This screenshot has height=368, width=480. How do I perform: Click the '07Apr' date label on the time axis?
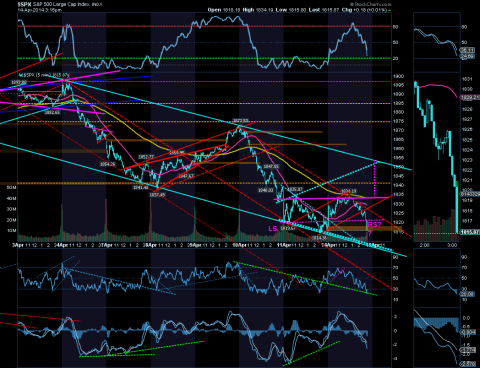coord(107,245)
